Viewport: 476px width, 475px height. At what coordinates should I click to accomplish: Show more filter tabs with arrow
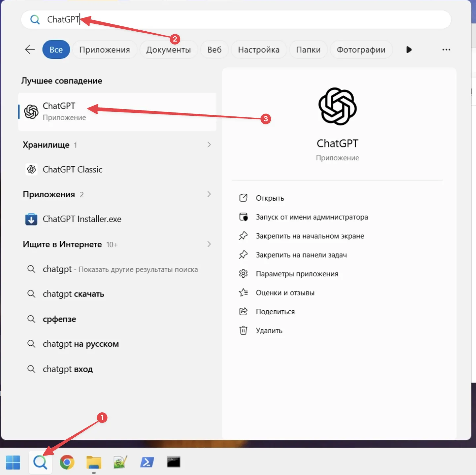[x=409, y=49]
